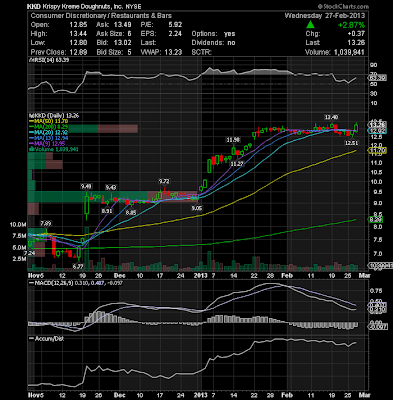
Task: Click the green MA(200) axis tag on right
Action: pyautogui.click(x=376, y=220)
